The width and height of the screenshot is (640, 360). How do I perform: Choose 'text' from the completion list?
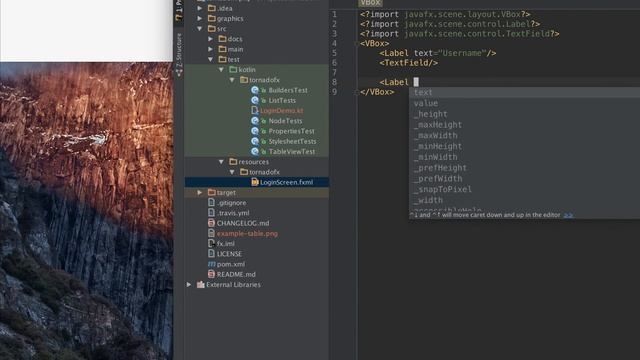click(x=524, y=93)
